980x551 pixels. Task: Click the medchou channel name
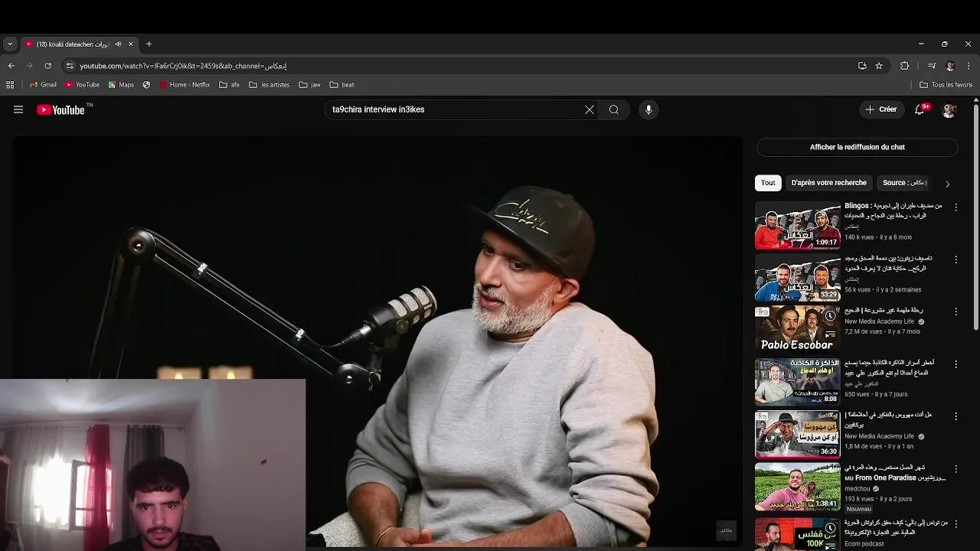857,488
